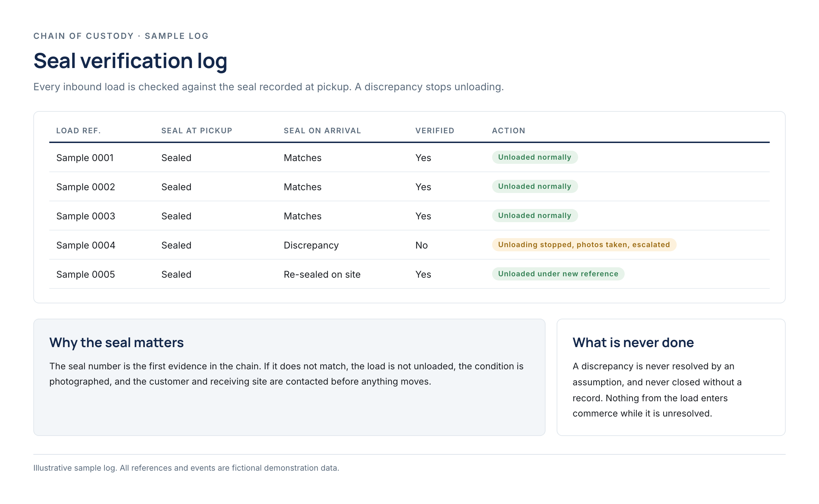The width and height of the screenshot is (819, 504).
Task: Click the 'Matches' cell in Sample 0003 row
Action: tap(303, 216)
